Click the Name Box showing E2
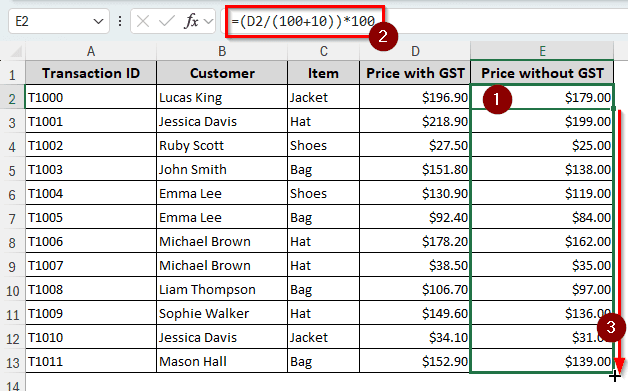 tap(59, 21)
